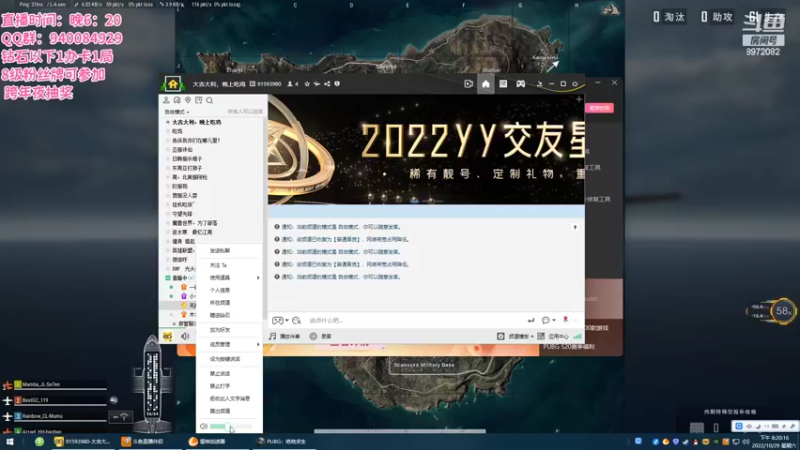Viewport: 800px width, 450px height.
Task: Collapse the 大吉大利·晚上吃鸡 root channel
Action: pos(167,122)
